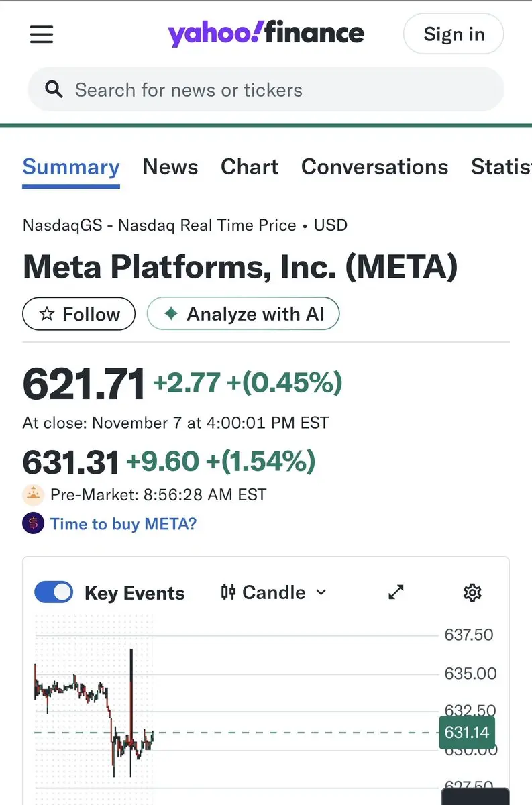Switch to the News tab
532x805 pixels.
[x=170, y=167]
